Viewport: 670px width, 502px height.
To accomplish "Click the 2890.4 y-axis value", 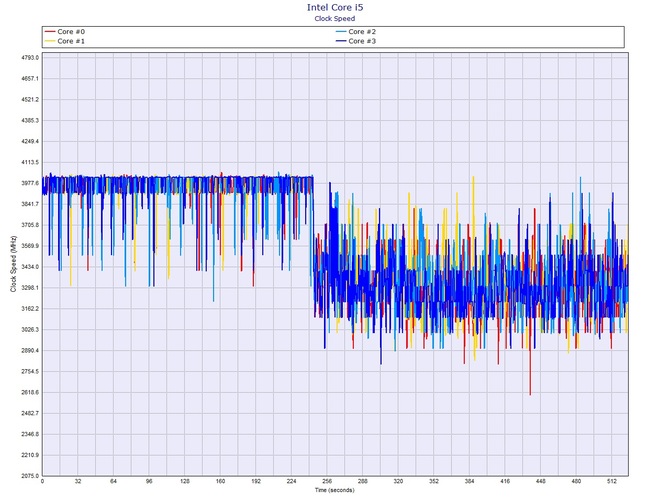I will point(30,351).
